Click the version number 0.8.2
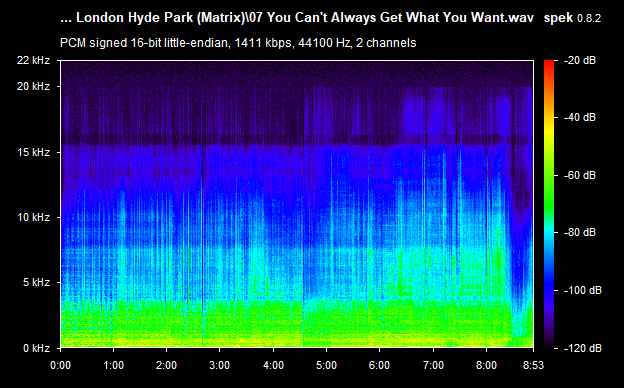 589,18
